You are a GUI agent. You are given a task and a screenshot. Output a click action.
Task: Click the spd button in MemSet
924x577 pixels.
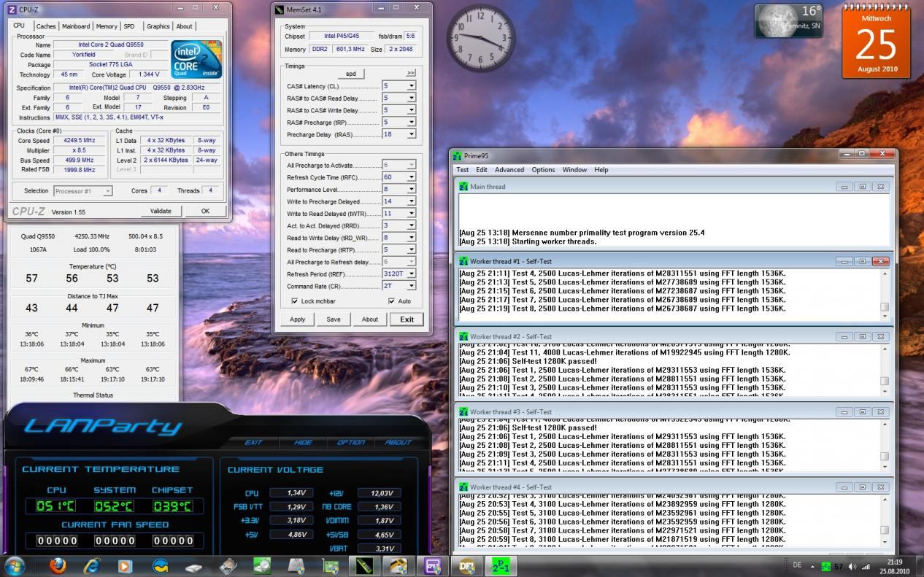(351, 74)
